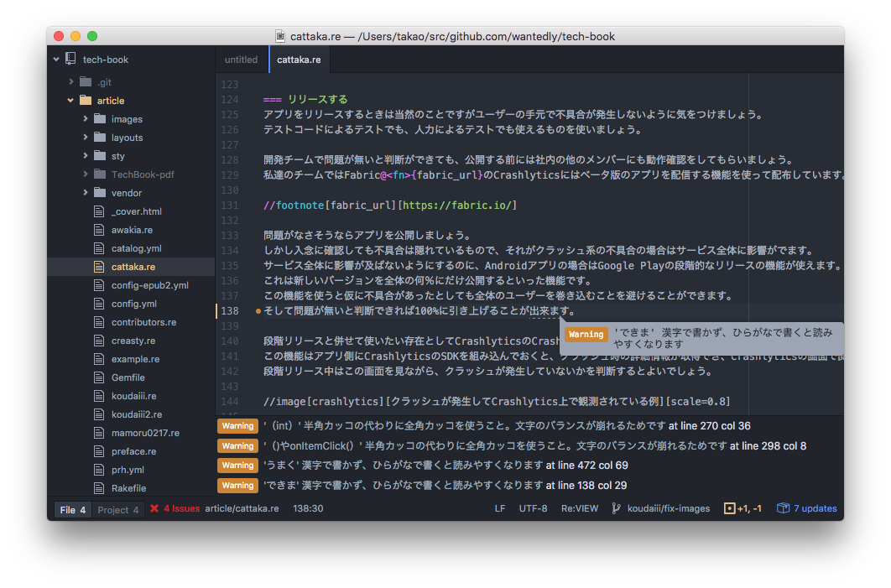891x588 pixels.
Task: Change the UTF-8 file encoding
Action: (533, 508)
